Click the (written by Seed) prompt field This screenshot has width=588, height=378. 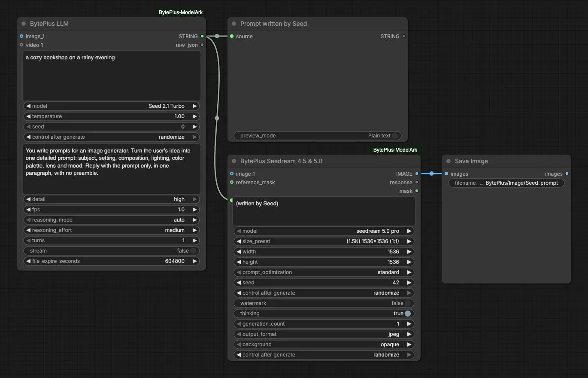coord(324,211)
